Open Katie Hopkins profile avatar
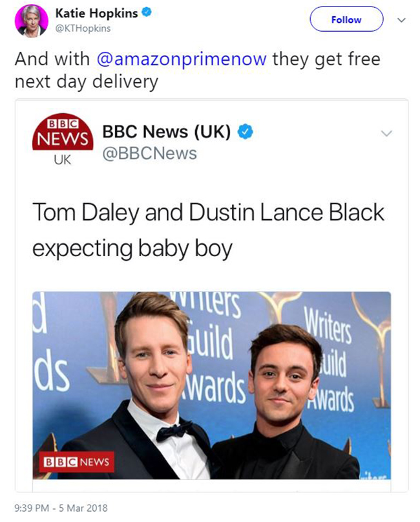This screenshot has height=522, width=420. pyautogui.click(x=31, y=20)
